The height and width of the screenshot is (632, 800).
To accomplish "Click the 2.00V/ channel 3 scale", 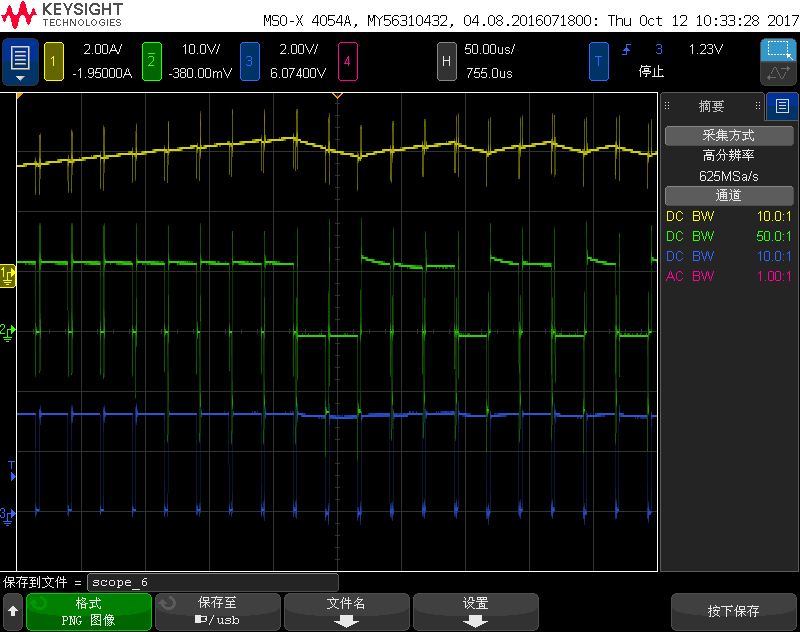I will coord(298,49).
